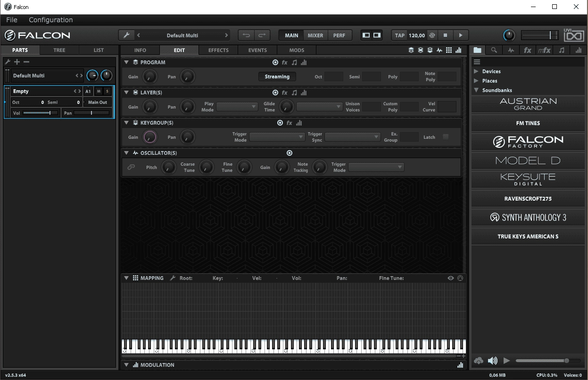
Task: Collapse the PROGRAM section triangle
Action: [126, 62]
